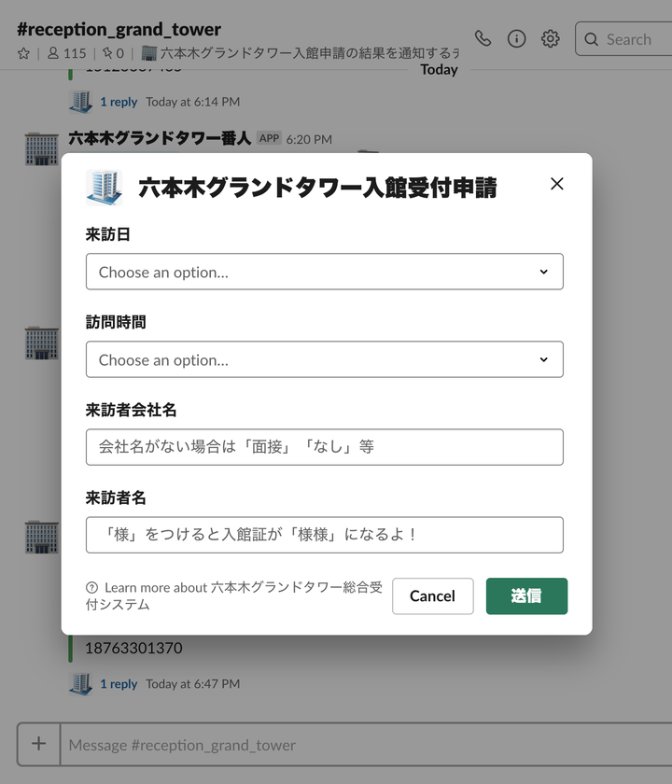Click the dialog's building app icon
This screenshot has height=784, width=672.
click(x=104, y=188)
